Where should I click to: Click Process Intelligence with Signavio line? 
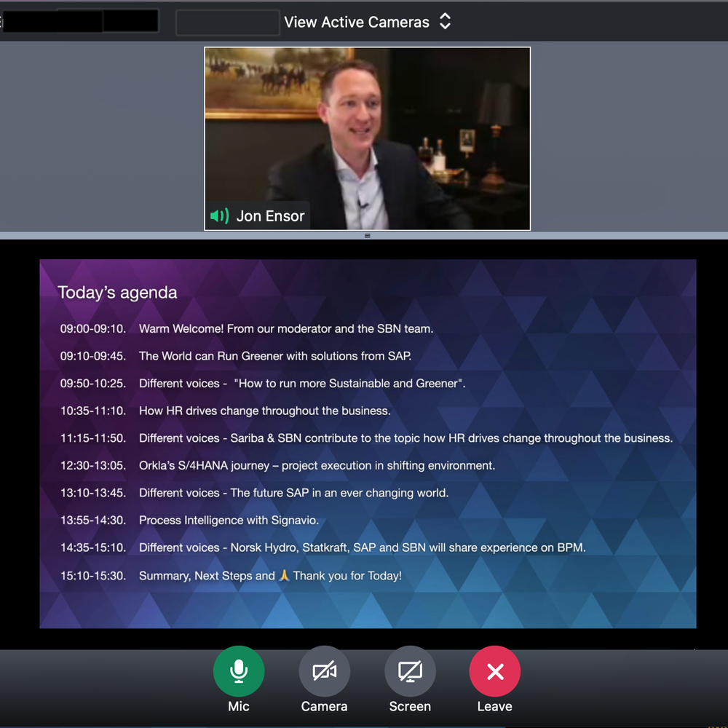click(189, 521)
